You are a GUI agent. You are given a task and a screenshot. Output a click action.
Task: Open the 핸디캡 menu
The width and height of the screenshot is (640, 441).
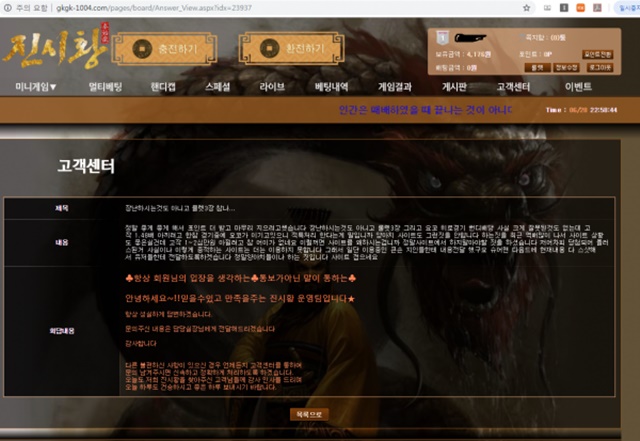[x=163, y=87]
